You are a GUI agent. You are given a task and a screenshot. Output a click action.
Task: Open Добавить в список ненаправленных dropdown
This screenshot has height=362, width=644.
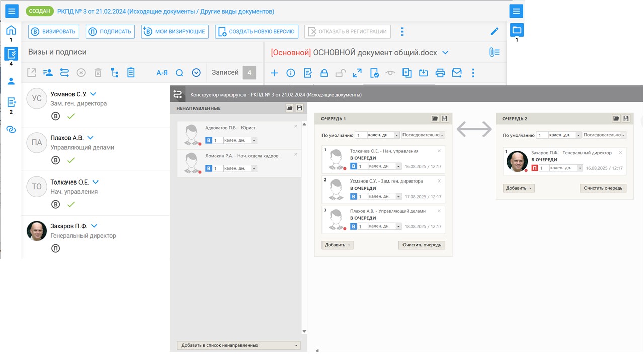click(238, 345)
